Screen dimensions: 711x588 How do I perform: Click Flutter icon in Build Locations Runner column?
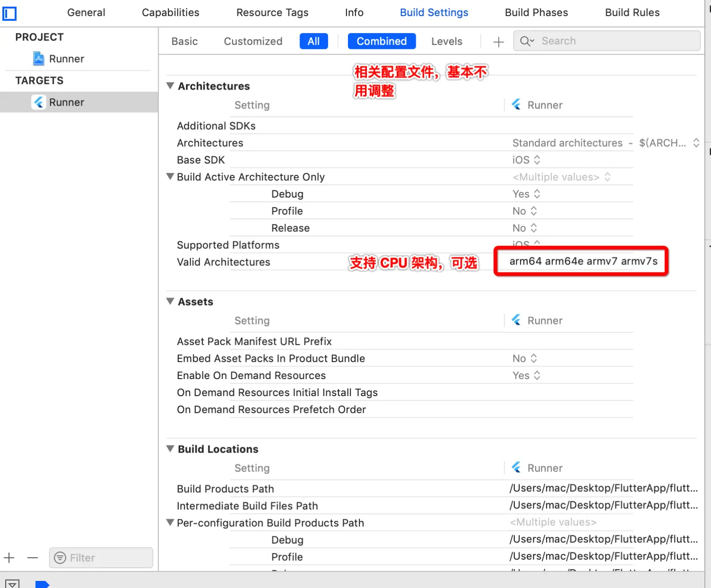coord(517,468)
